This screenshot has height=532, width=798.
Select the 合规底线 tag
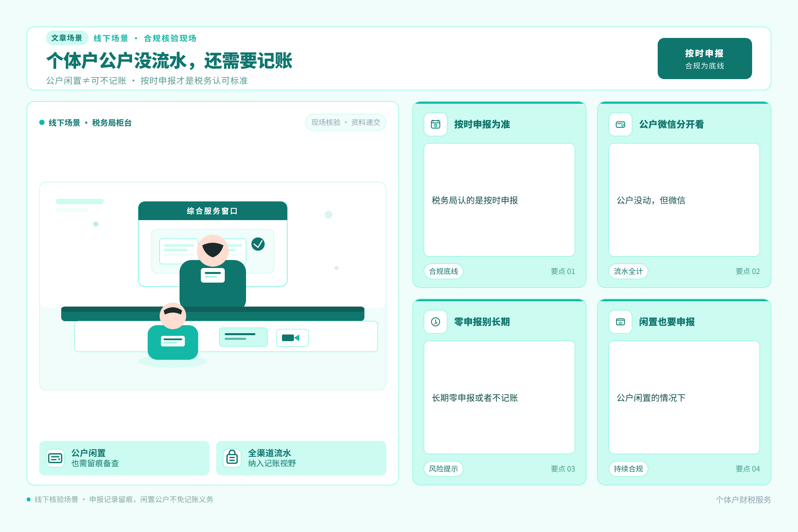click(443, 271)
